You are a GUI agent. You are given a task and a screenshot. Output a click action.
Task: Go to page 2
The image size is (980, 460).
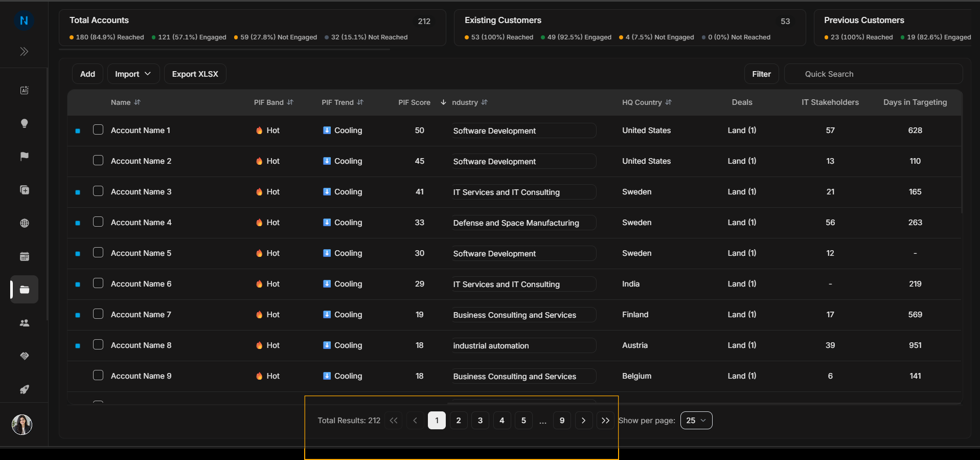point(459,421)
